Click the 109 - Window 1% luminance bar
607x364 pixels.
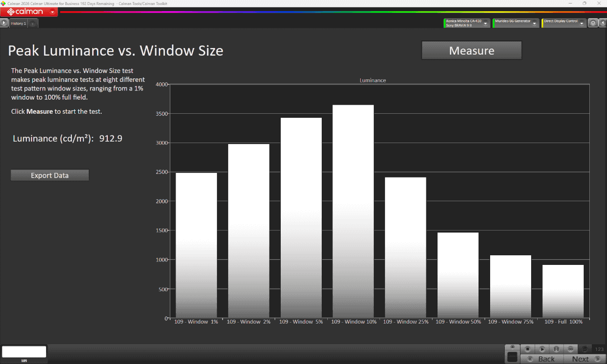tap(196, 245)
